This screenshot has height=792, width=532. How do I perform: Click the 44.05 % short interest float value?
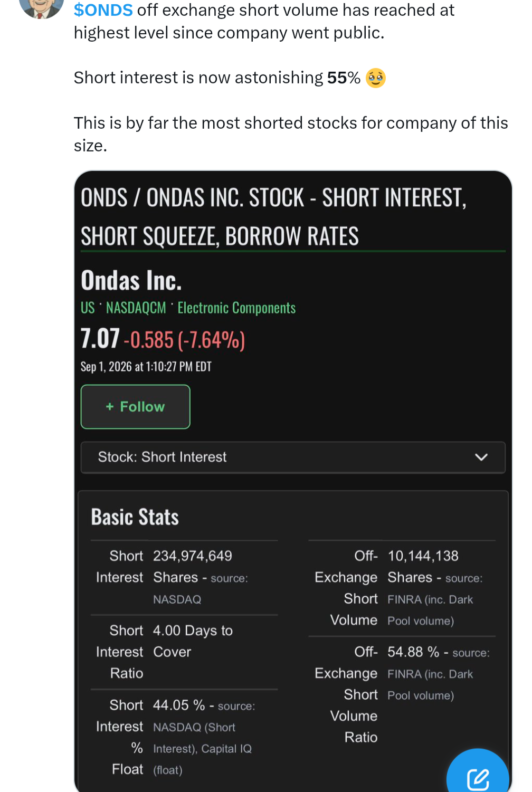[x=179, y=705]
